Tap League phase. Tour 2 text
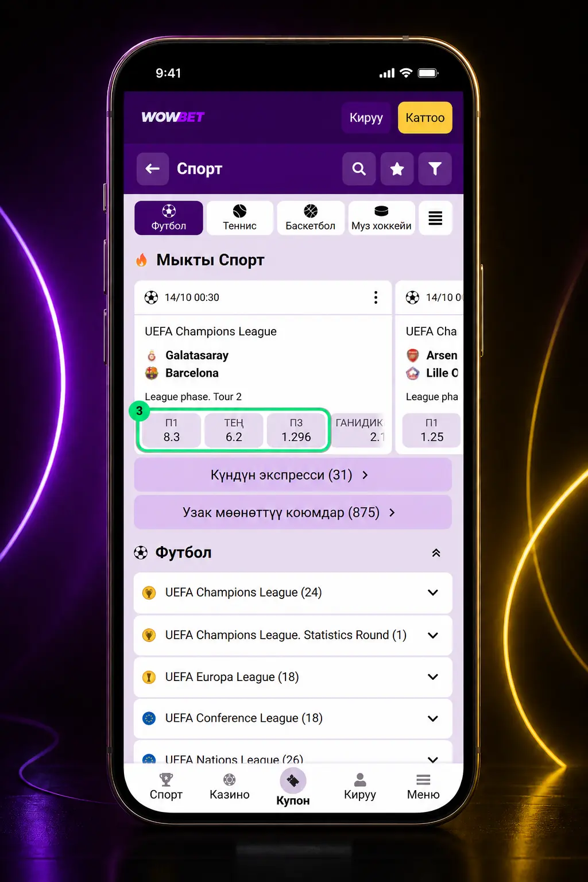This screenshot has height=882, width=588. pyautogui.click(x=193, y=397)
